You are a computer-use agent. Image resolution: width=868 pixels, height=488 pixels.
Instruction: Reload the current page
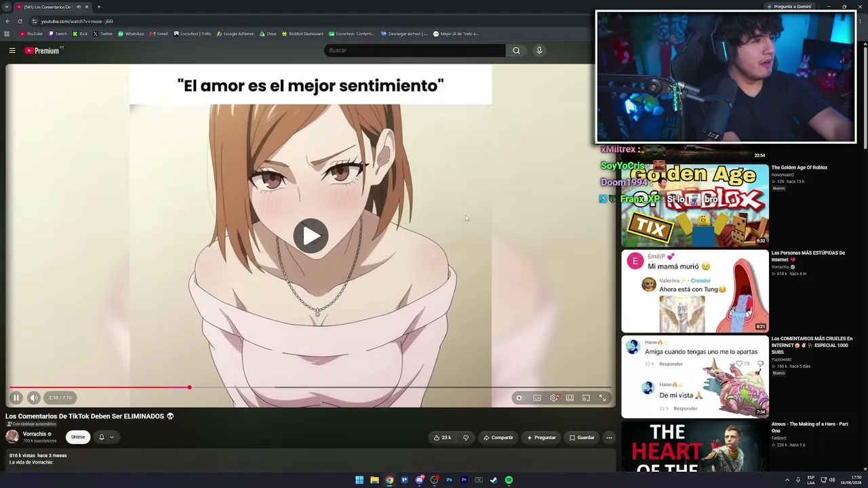(20, 21)
